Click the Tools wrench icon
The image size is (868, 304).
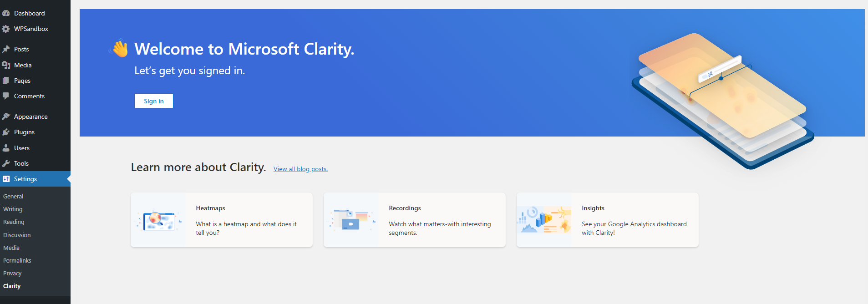[6, 163]
